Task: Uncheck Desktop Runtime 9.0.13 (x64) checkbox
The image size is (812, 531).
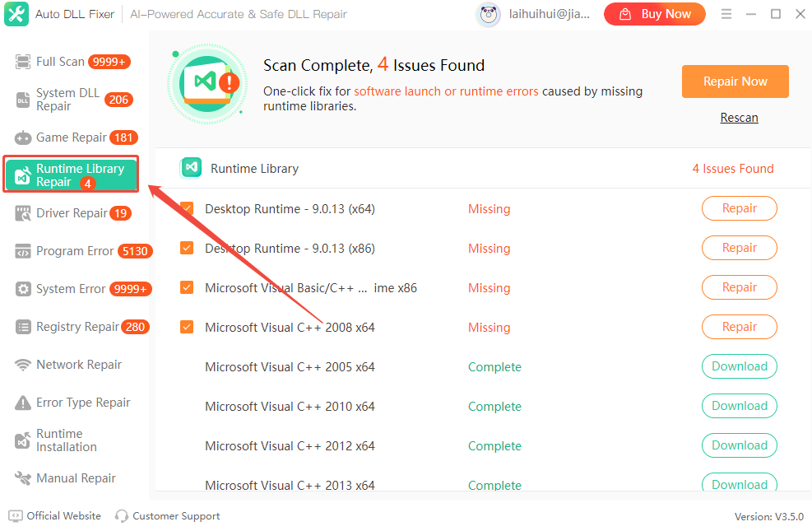Action: [x=187, y=209]
